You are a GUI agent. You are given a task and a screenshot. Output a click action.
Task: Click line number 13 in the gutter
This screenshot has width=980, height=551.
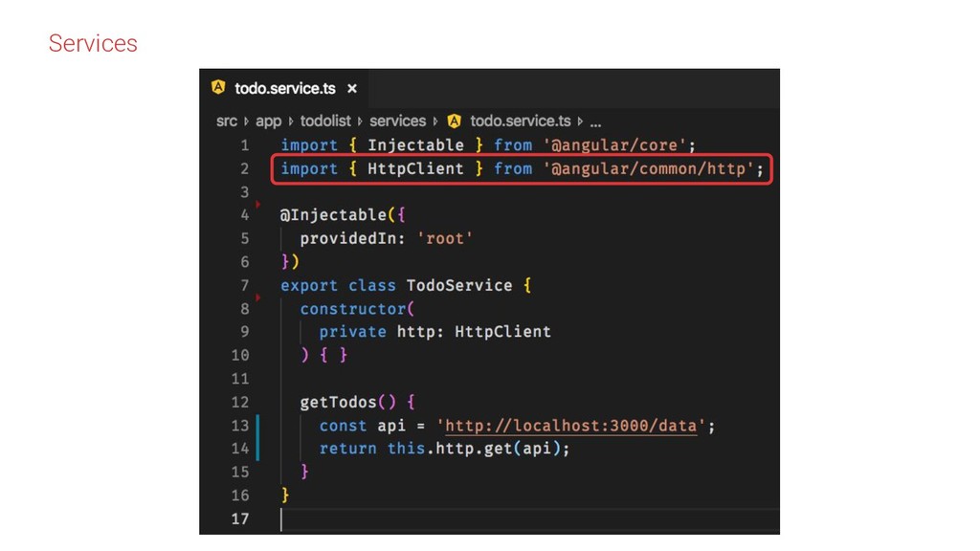(240, 426)
